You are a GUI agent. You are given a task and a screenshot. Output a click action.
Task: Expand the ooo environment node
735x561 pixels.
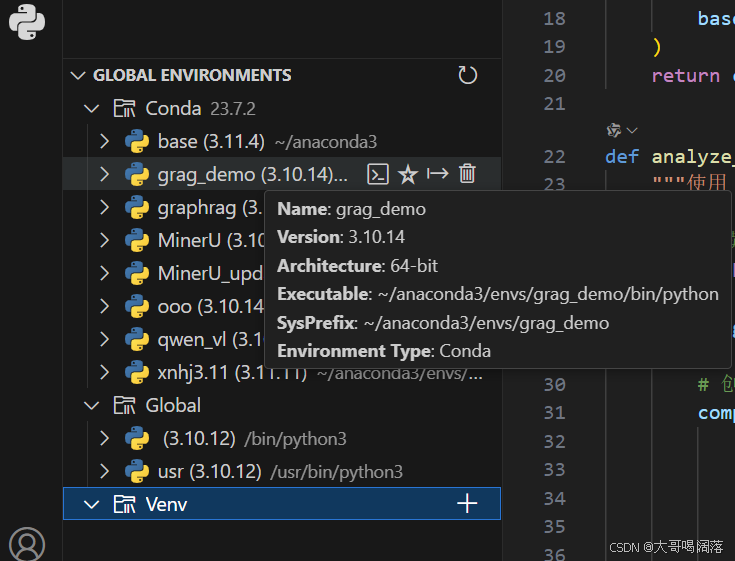[x=105, y=307]
